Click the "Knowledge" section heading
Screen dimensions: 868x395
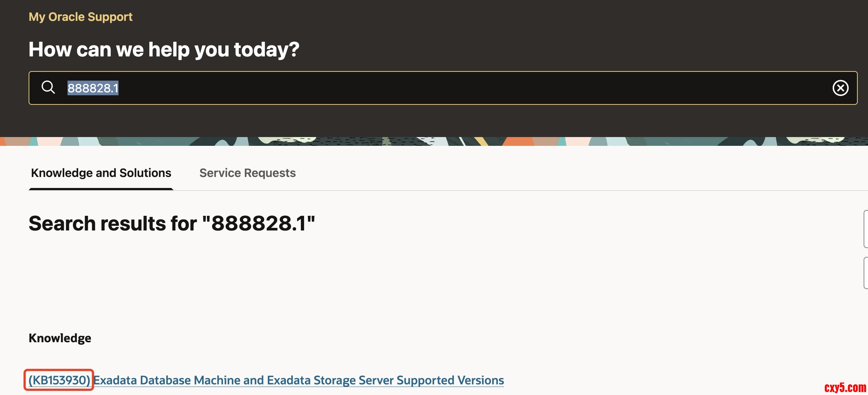coord(60,338)
